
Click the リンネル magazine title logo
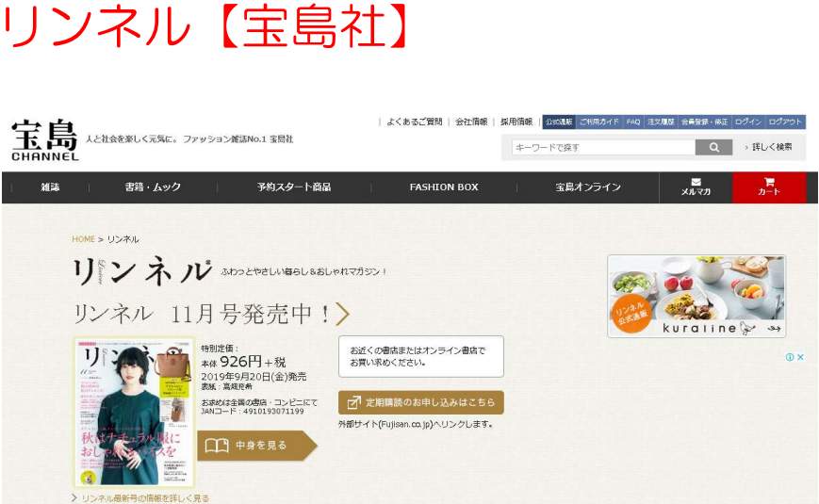tap(142, 270)
